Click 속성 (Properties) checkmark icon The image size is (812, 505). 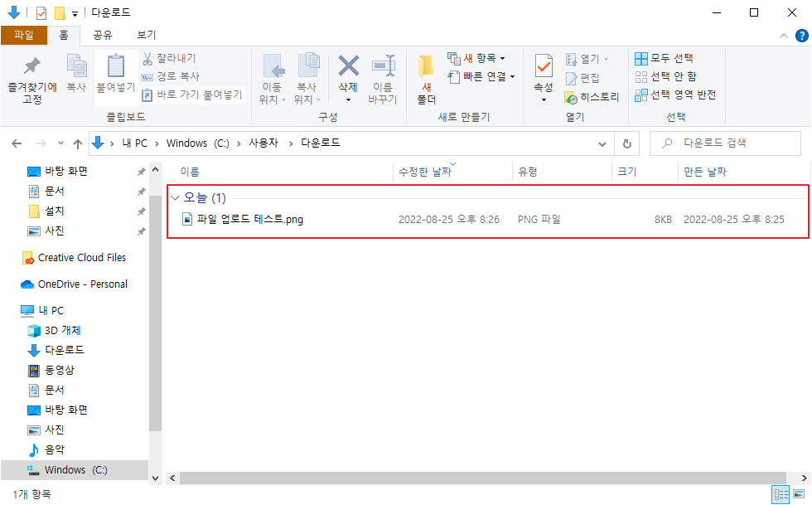pyautogui.click(x=544, y=66)
